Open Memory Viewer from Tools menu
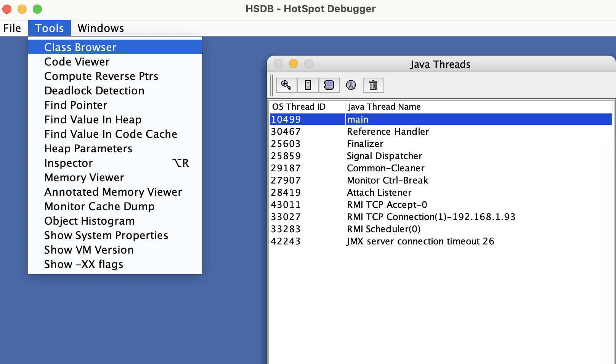 tap(115, 177)
